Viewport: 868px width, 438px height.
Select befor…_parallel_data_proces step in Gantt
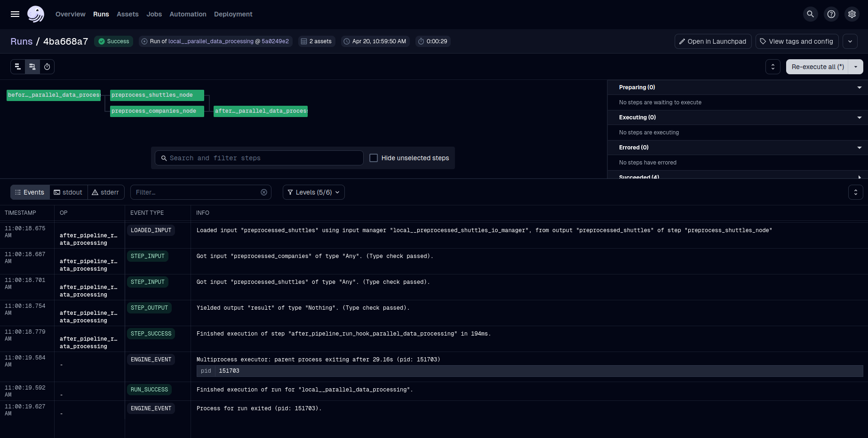pos(54,95)
